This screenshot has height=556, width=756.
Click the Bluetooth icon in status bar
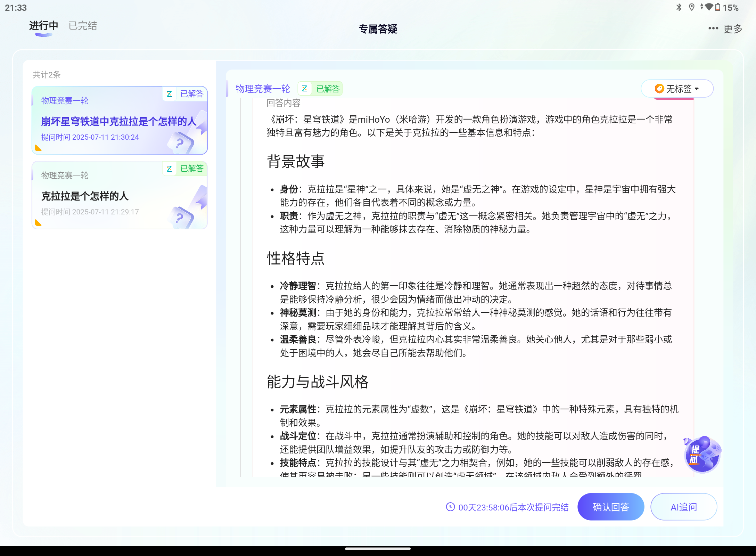679,7
